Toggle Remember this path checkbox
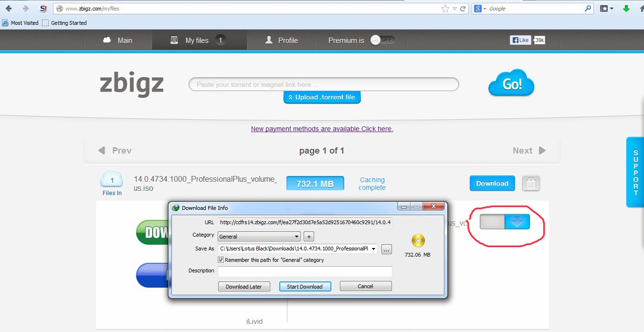Image resolution: width=644 pixels, height=332 pixels. 221,260
